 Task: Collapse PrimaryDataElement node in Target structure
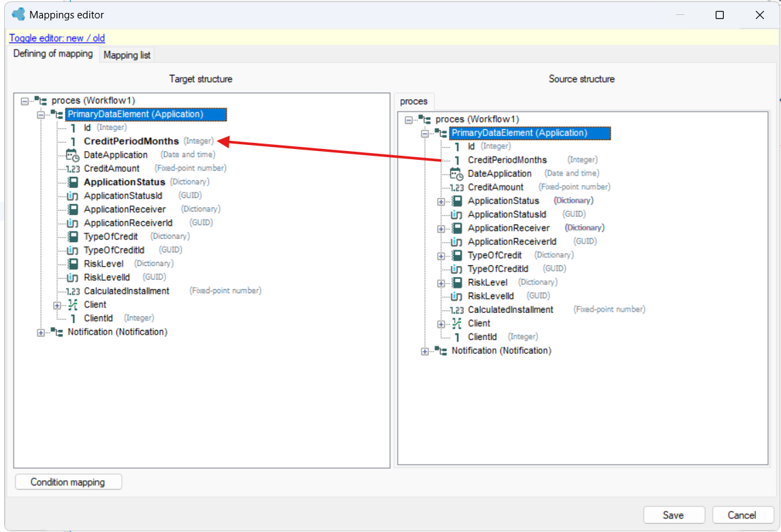tap(41, 114)
